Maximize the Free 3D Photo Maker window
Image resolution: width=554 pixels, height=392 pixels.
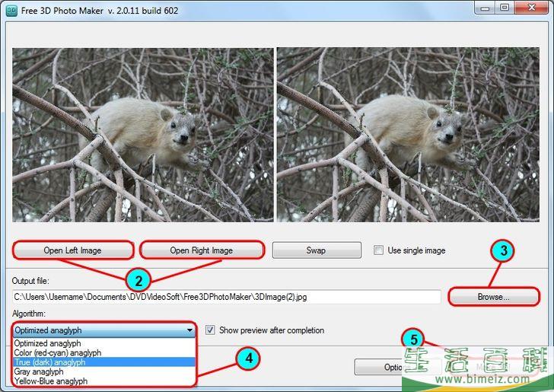[504, 8]
